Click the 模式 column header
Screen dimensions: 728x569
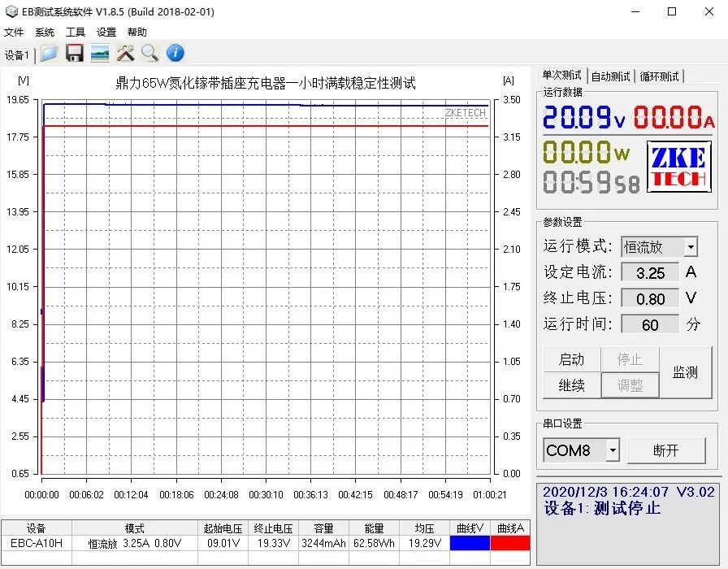[135, 528]
